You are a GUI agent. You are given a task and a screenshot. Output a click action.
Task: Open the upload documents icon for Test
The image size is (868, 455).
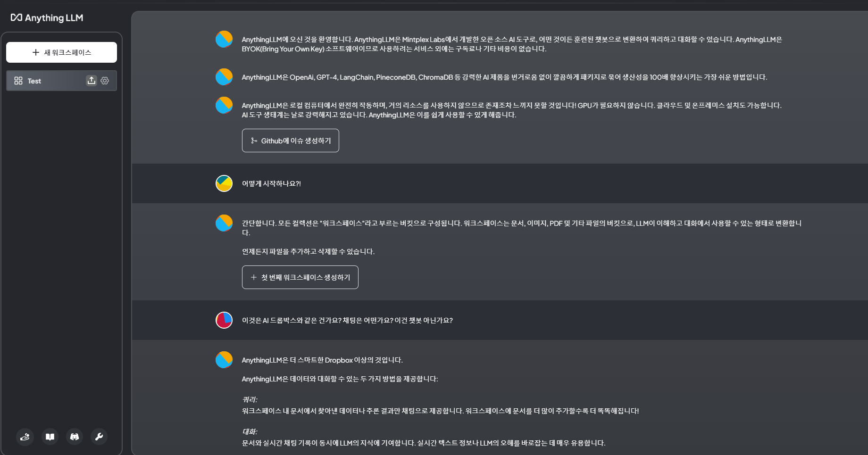[92, 81]
